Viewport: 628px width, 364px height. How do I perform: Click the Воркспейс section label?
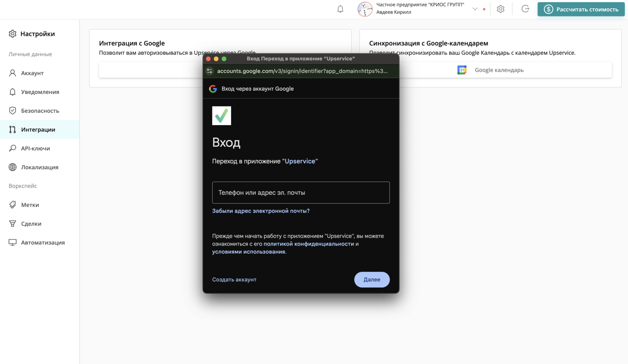coord(23,186)
